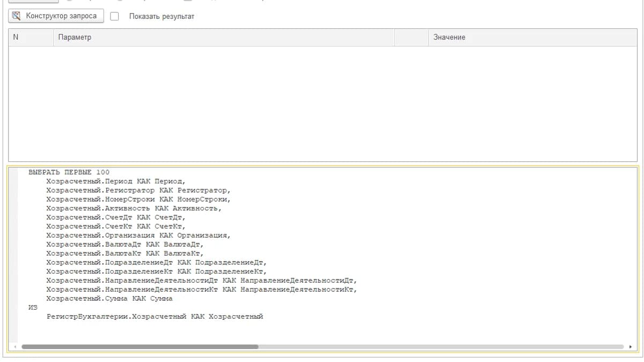Click the line Хозрасчетный.НаправлениеДеятельностиКт КАК НаправлениеДеятельностиКт
The width and height of the screenshot is (644, 362).
(x=201, y=290)
